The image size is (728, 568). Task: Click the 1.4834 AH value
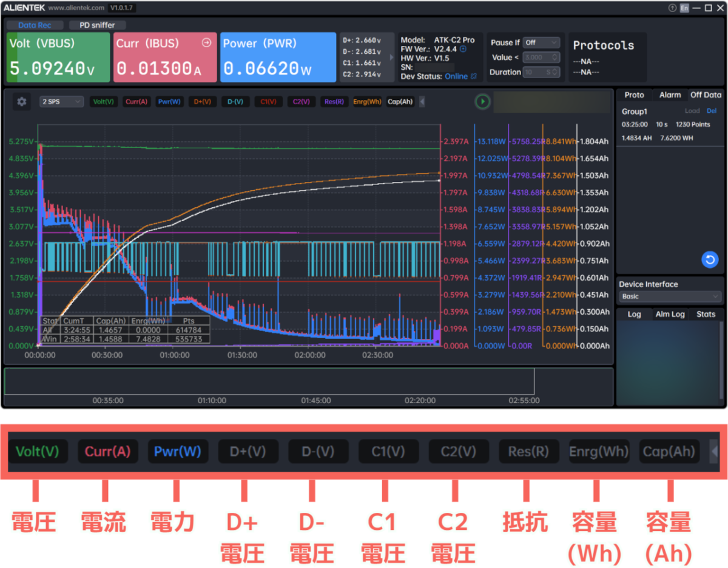click(636, 138)
